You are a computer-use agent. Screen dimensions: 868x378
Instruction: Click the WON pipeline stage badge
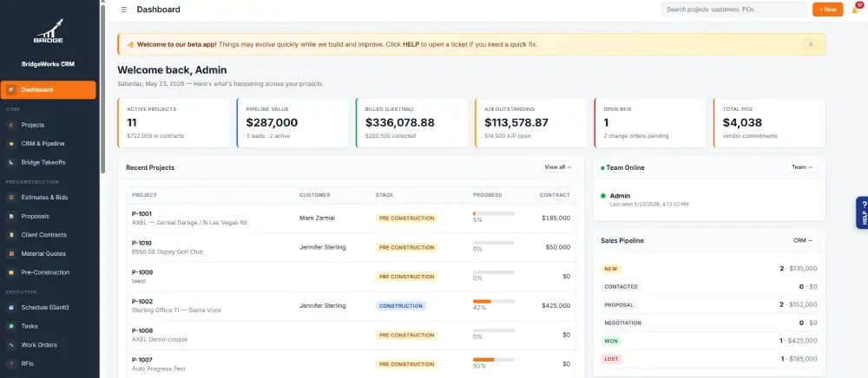click(611, 341)
